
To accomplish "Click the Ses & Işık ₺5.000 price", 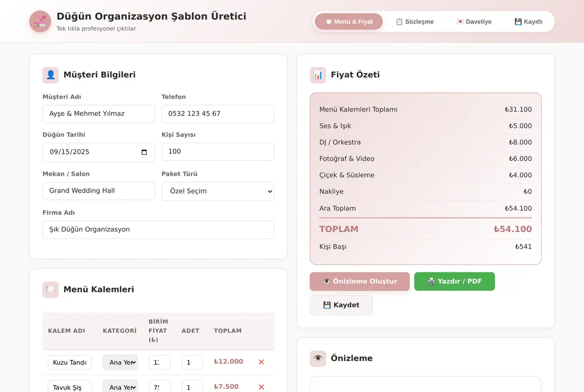I will [x=520, y=126].
